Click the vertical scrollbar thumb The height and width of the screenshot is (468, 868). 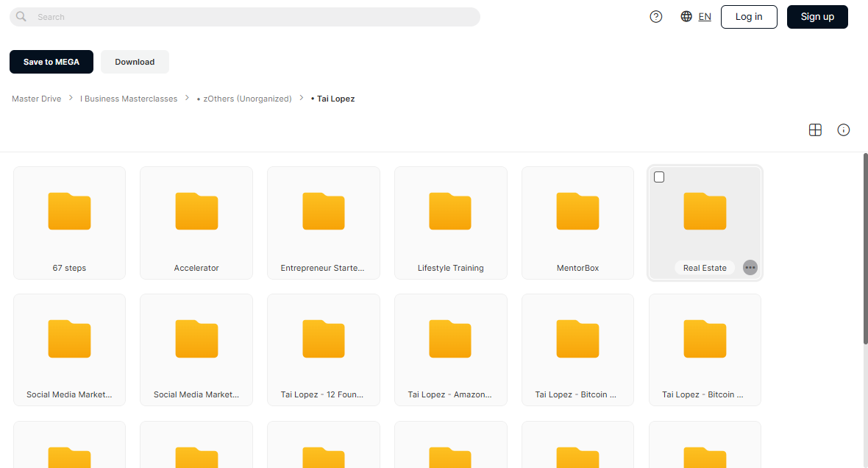pos(865,249)
